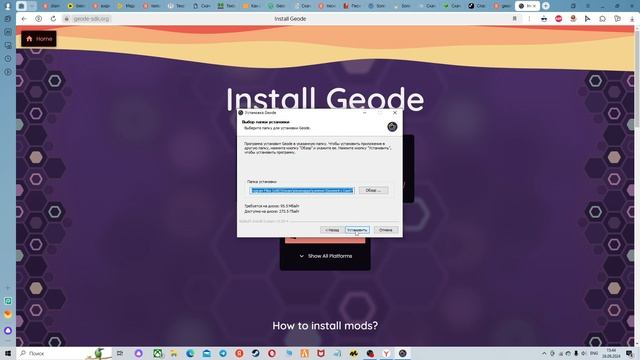Open the Windows Start menu
Image resolution: width=640 pixels, height=360 pixels.
pyautogui.click(x=8, y=353)
